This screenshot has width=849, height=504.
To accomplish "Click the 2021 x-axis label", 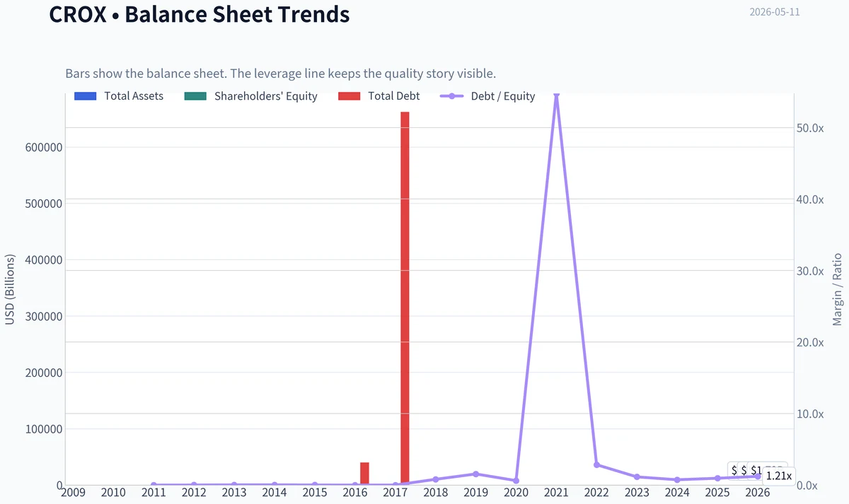I will tap(557, 492).
